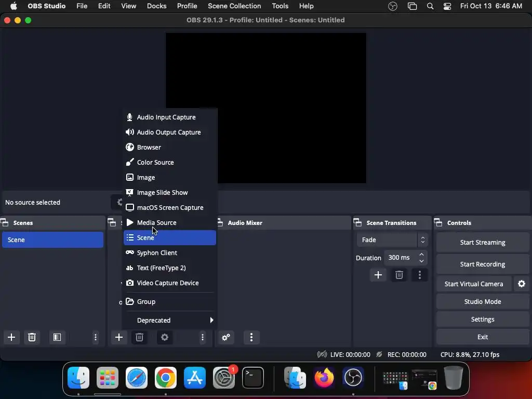Screen dimensions: 532x399
Task: Open Edit menu
Action: (104, 6)
